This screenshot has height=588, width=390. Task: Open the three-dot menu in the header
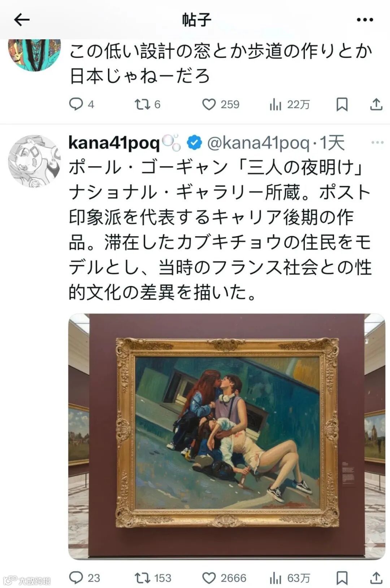point(364,20)
